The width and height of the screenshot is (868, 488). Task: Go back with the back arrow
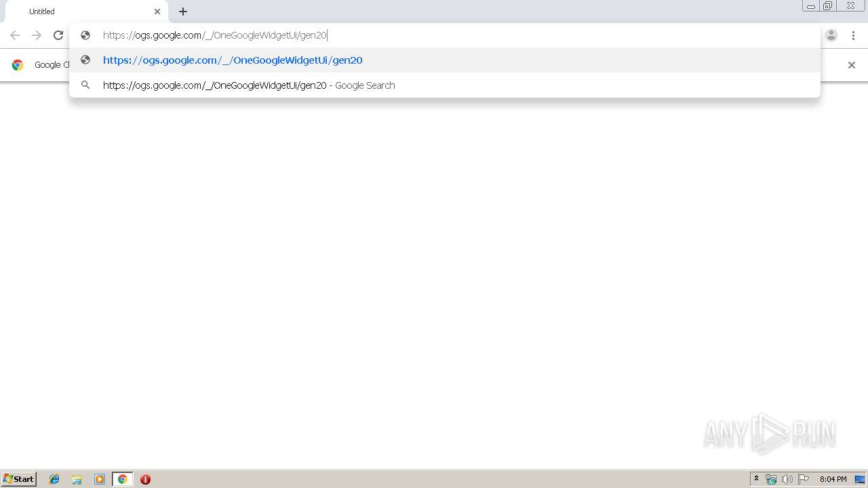point(15,35)
